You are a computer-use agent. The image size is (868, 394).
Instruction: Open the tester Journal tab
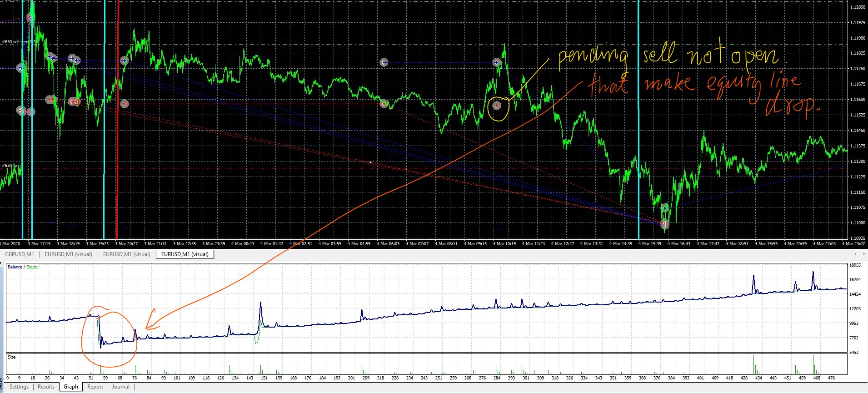tap(121, 387)
